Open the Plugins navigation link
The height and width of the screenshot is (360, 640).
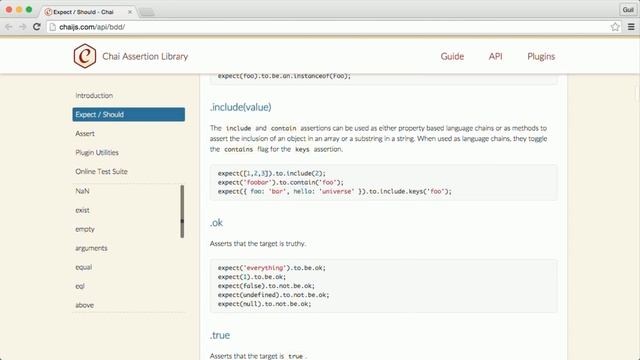pyautogui.click(x=541, y=56)
